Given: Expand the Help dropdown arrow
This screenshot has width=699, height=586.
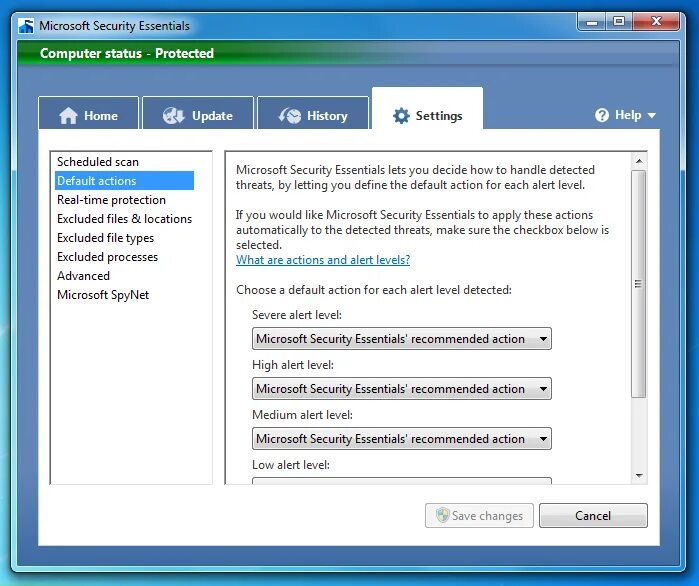Looking at the screenshot, I should click(652, 115).
